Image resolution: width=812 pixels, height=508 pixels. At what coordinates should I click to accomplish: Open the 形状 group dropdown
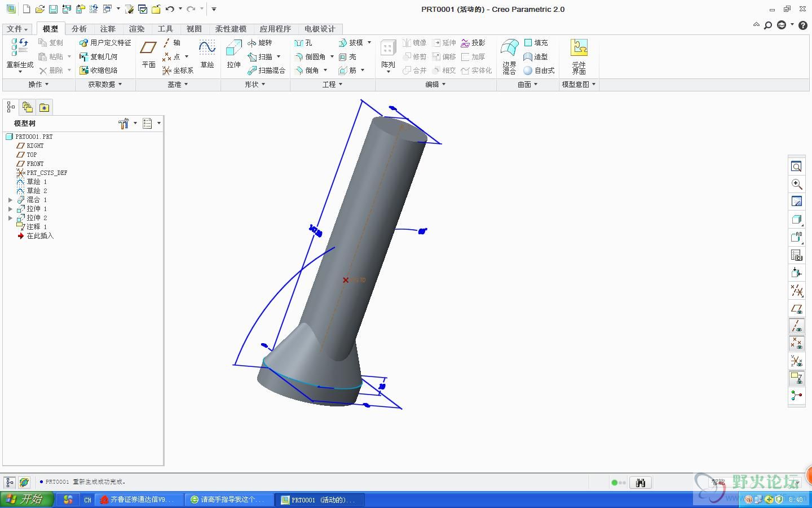tap(255, 85)
